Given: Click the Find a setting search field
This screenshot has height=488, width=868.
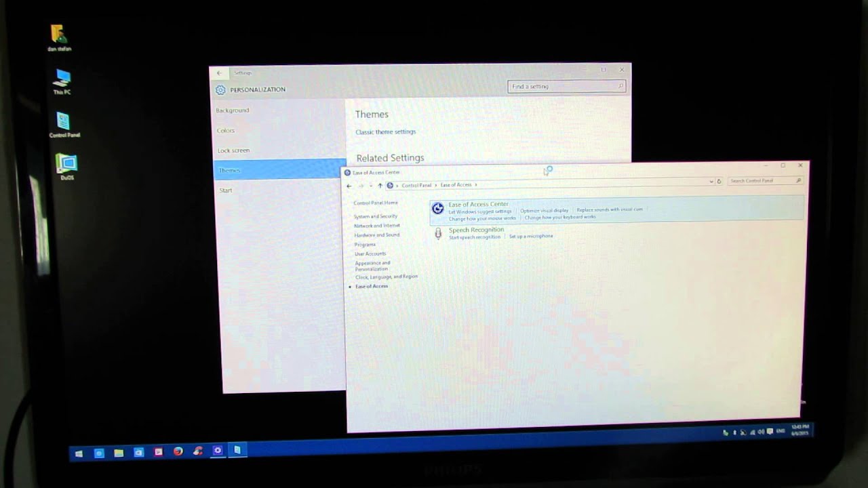Looking at the screenshot, I should 566,87.
